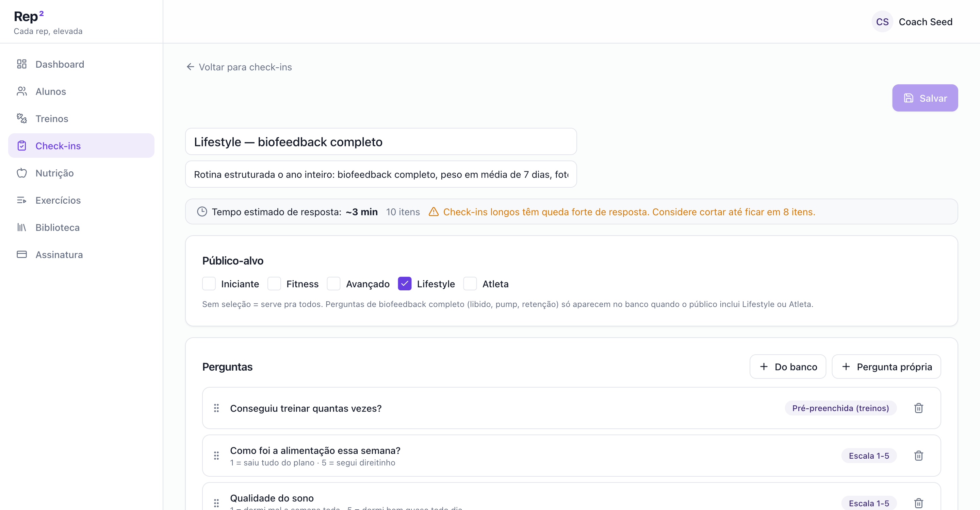Enable the Atleta checkbox
This screenshot has width=980, height=510.
tap(470, 284)
